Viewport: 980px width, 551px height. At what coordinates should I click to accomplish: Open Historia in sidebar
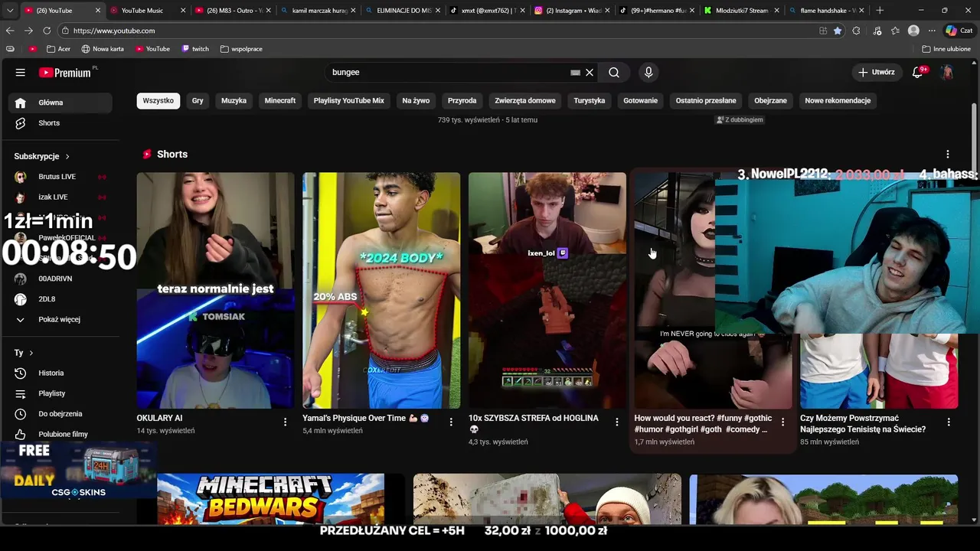coord(51,373)
